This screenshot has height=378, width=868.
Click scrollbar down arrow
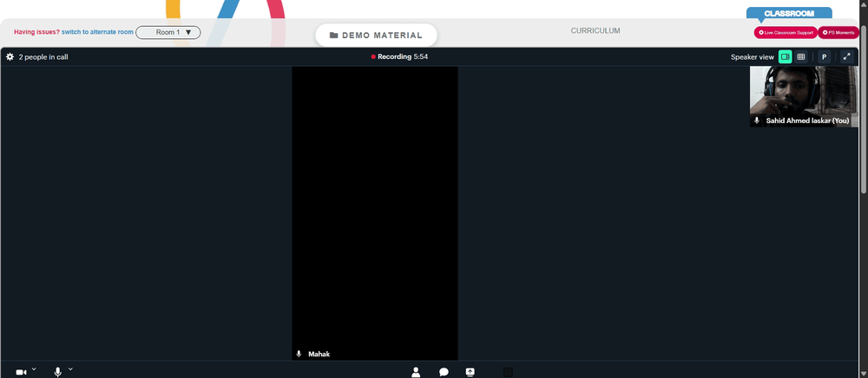click(864, 374)
